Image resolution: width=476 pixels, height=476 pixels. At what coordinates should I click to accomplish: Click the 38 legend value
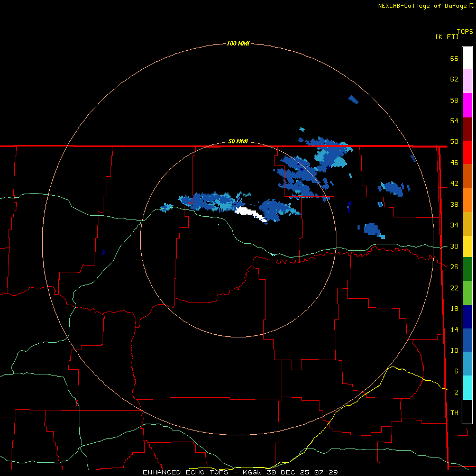coord(454,204)
